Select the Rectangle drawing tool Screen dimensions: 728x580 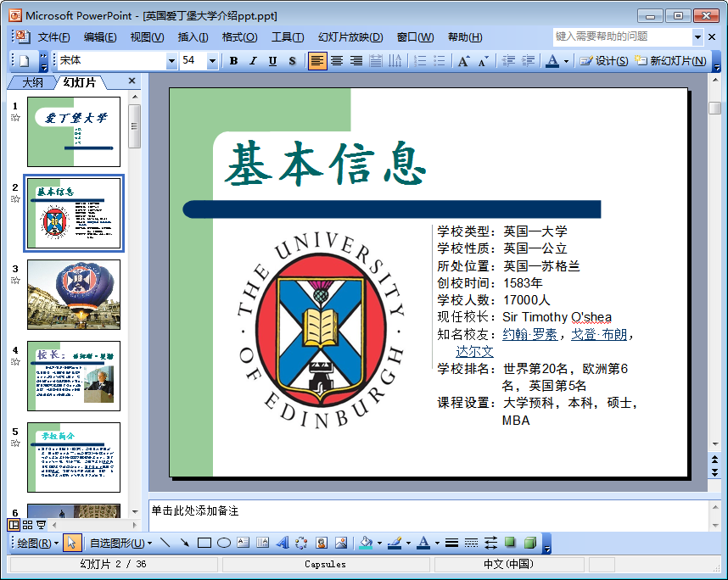[204, 543]
